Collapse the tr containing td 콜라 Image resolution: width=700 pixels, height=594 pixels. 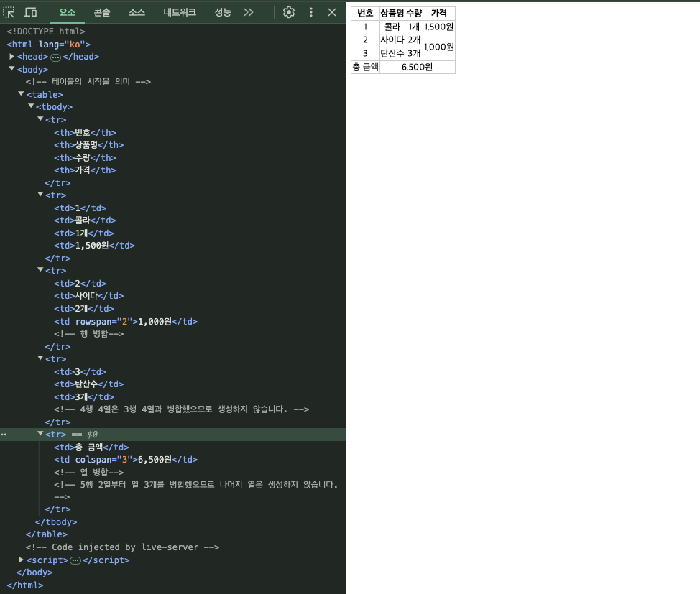(x=40, y=195)
